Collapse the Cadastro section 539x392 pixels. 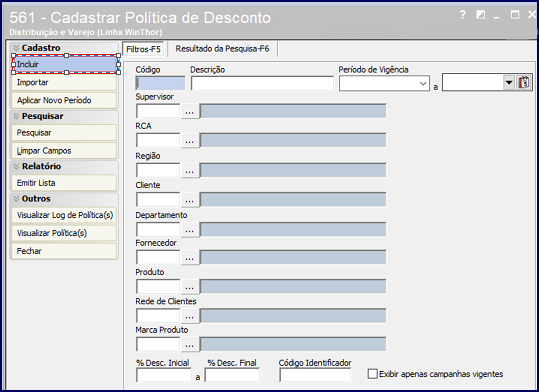[x=16, y=48]
